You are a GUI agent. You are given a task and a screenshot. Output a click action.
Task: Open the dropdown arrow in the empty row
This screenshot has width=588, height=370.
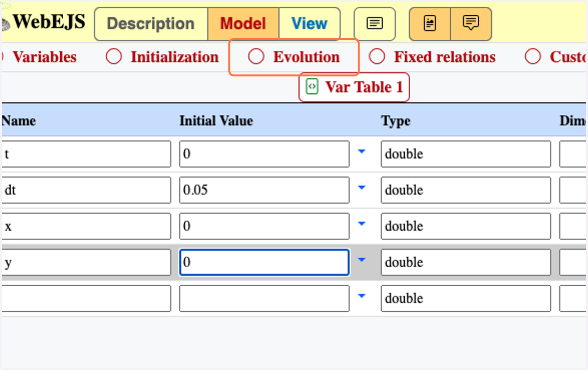(362, 296)
